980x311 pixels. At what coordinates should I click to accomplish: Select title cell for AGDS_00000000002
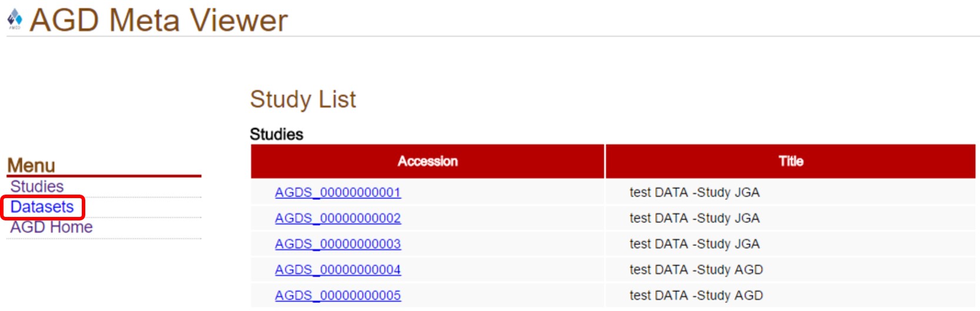tap(694, 218)
